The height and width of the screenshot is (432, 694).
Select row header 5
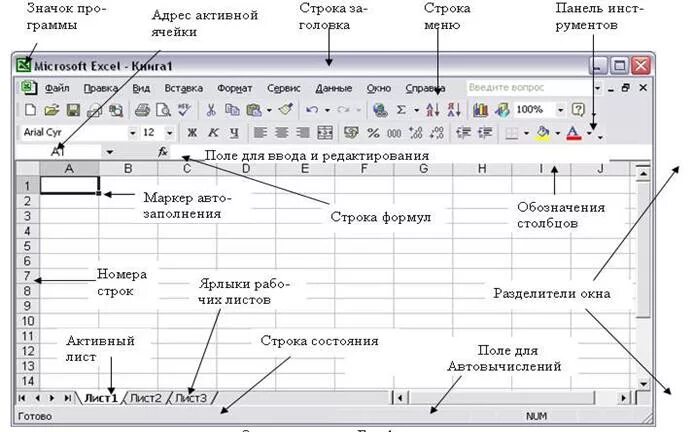(x=27, y=246)
